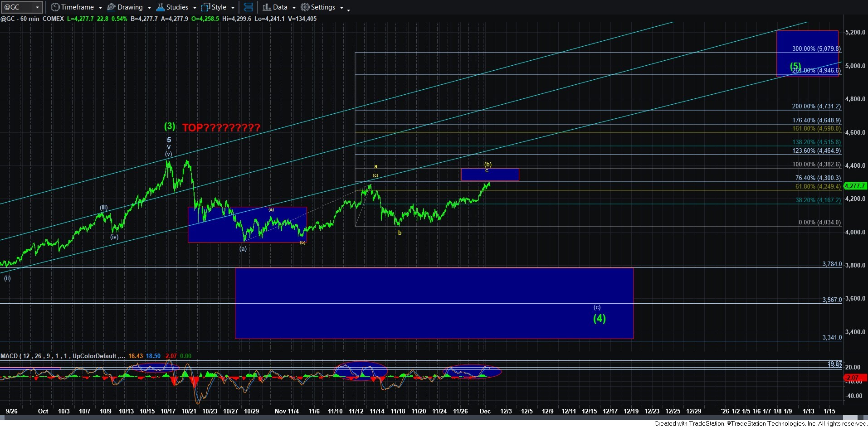Click the Timeframe clock icon

point(55,7)
